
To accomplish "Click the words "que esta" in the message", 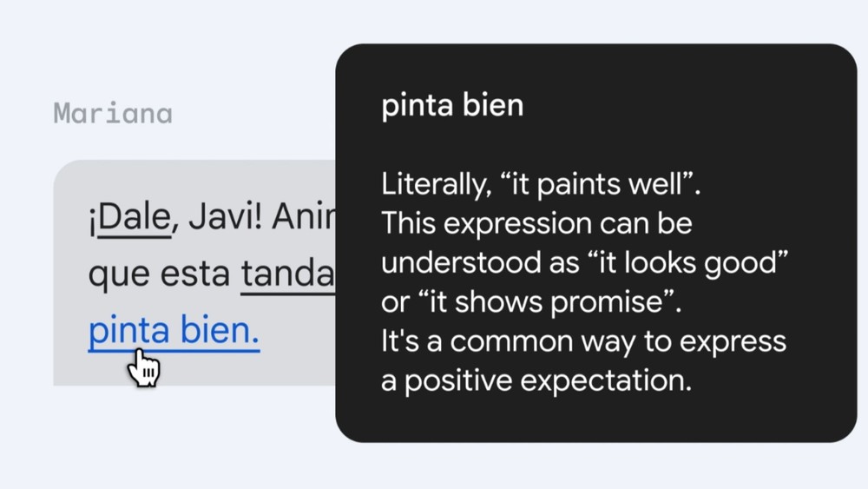I will coord(159,274).
